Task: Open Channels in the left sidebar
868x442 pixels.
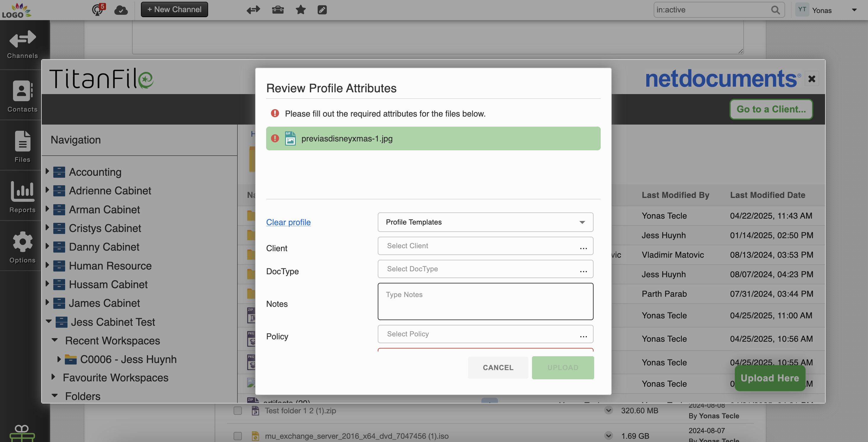Action: pos(22,44)
